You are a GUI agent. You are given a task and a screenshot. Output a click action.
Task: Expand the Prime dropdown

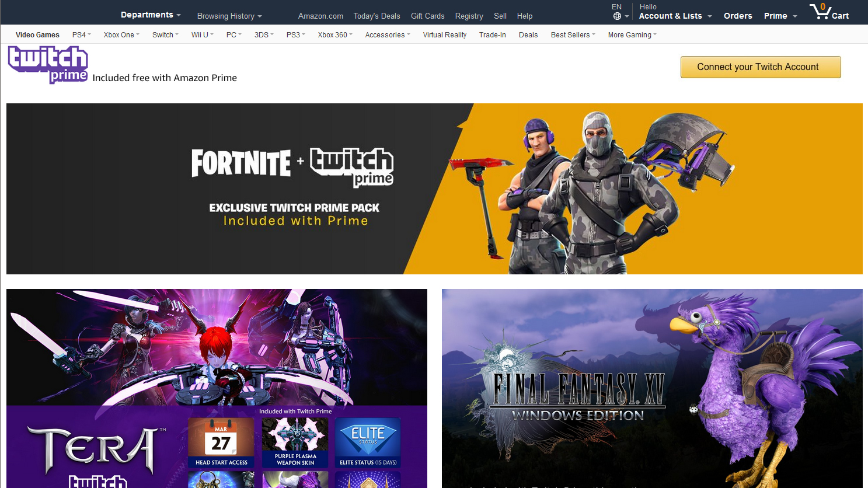(x=780, y=16)
